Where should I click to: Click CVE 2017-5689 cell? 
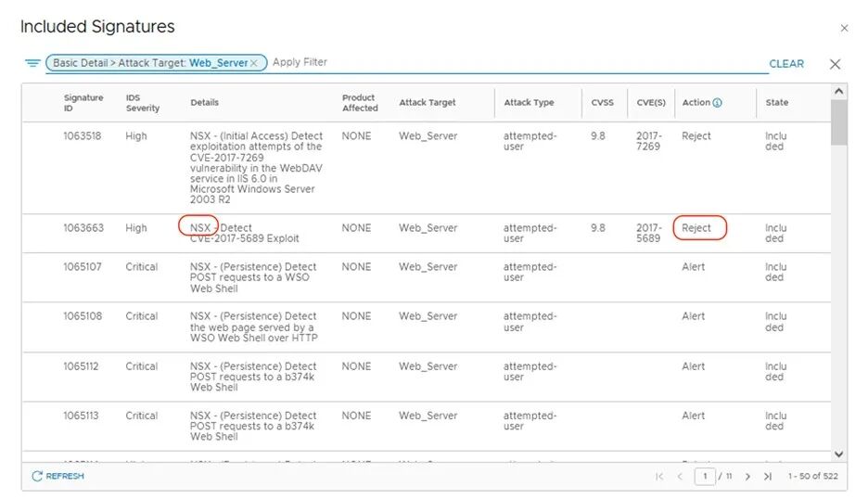pyautogui.click(x=648, y=233)
